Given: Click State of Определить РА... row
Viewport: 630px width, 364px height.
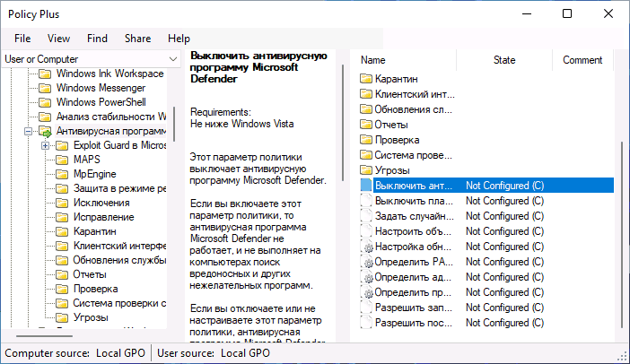Looking at the screenshot, I should tap(504, 262).
